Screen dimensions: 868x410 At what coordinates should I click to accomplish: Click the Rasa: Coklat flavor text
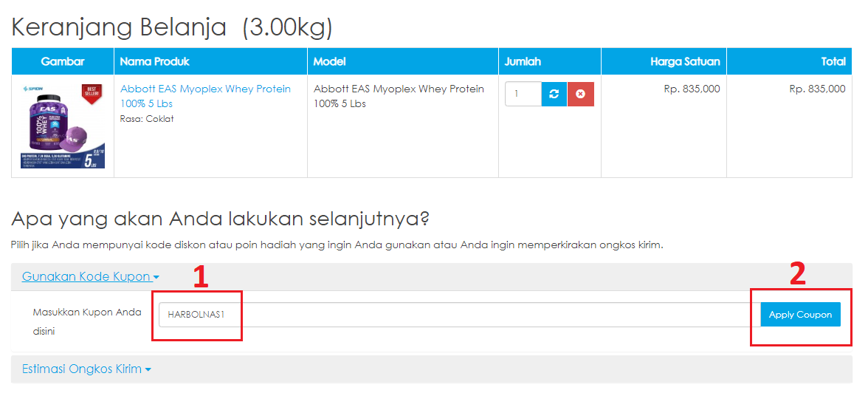[147, 119]
